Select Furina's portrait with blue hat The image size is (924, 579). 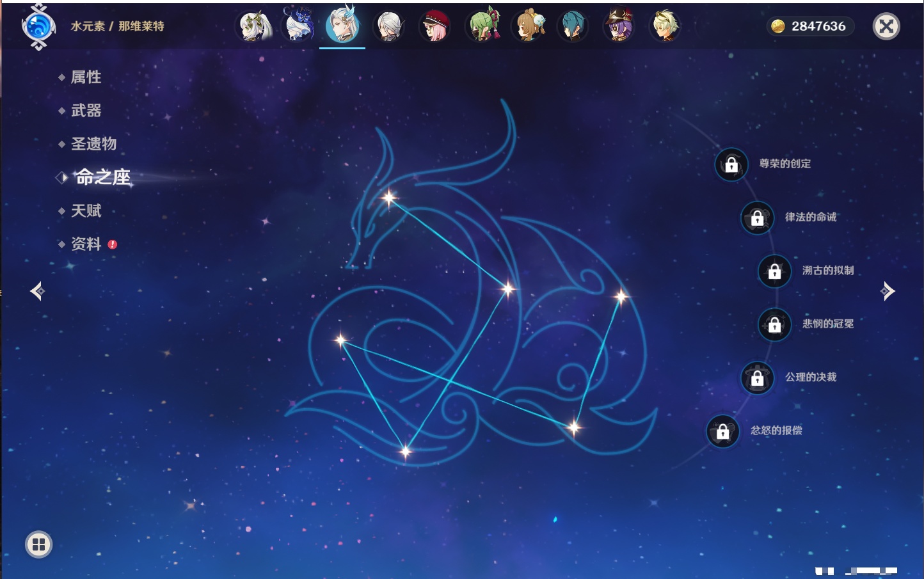pyautogui.click(x=298, y=27)
